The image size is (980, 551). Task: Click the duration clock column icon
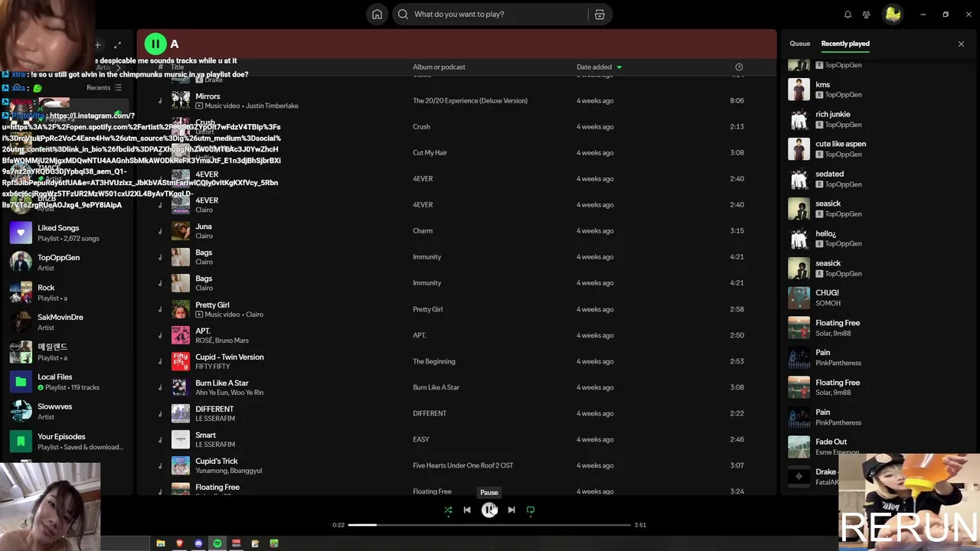[739, 67]
